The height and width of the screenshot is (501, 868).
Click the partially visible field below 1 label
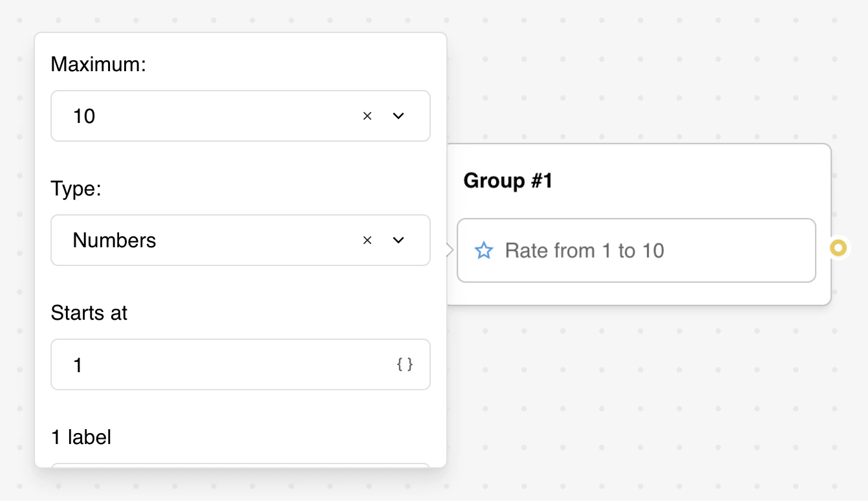[x=241, y=465]
